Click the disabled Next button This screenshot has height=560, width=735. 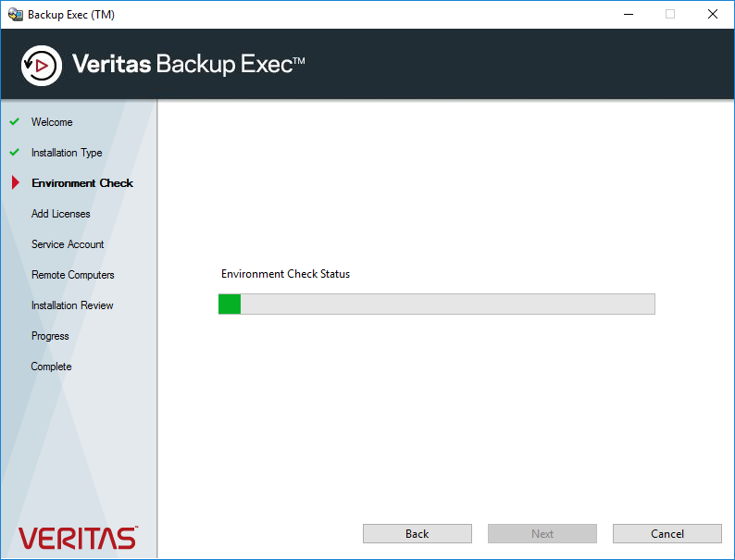(x=542, y=533)
